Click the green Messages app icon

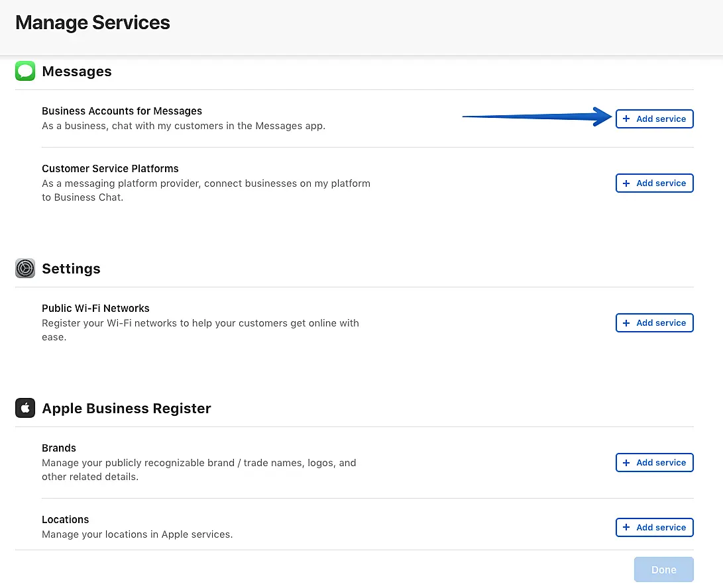25,71
